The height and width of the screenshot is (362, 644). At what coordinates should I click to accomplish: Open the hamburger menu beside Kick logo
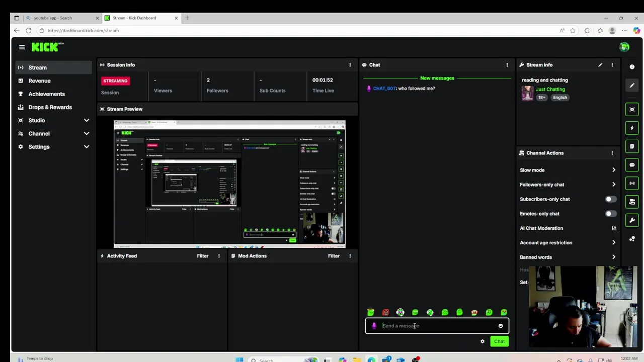[x=22, y=47]
